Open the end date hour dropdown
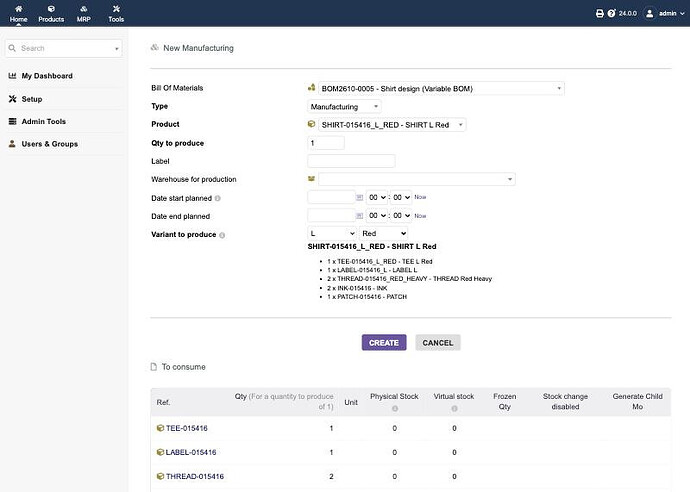The image size is (690, 492). (x=377, y=216)
